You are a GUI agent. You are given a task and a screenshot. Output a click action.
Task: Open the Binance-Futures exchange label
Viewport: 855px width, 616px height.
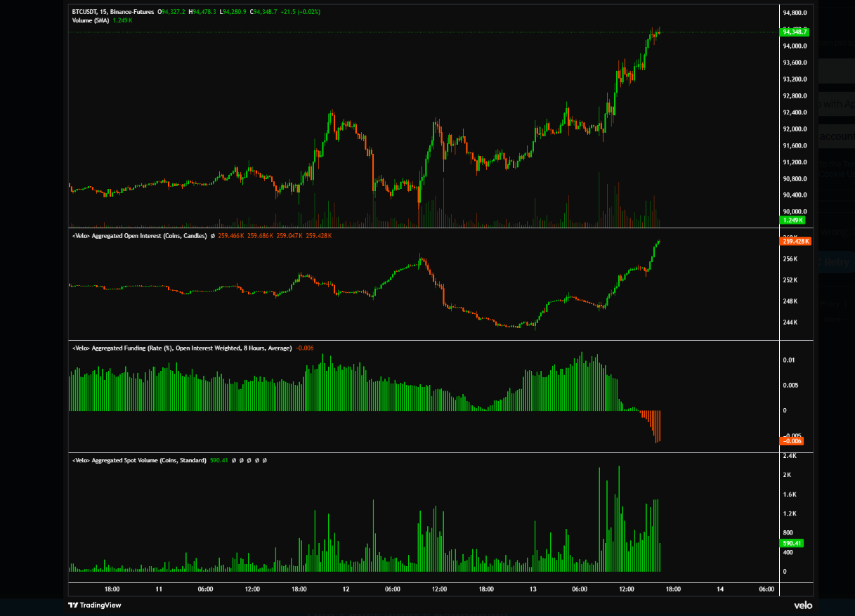pos(133,12)
